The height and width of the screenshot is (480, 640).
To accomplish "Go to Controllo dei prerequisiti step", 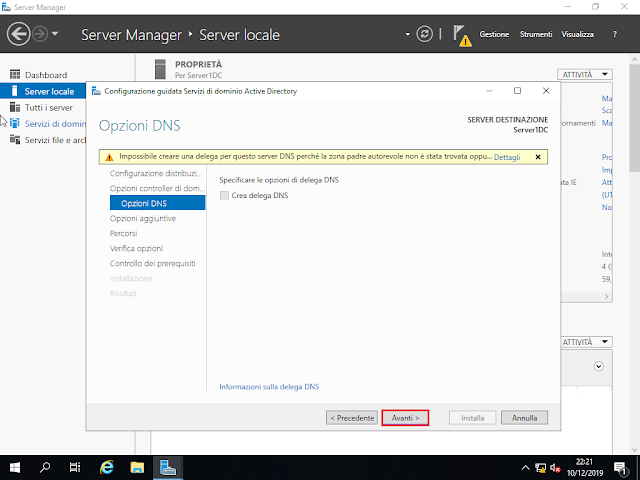I will pos(152,263).
